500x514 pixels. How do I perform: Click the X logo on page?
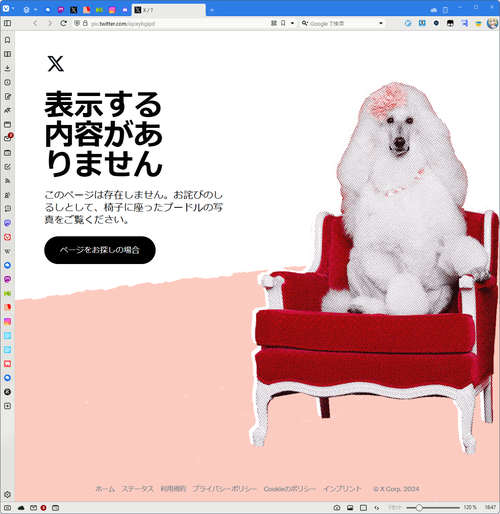pos(56,64)
